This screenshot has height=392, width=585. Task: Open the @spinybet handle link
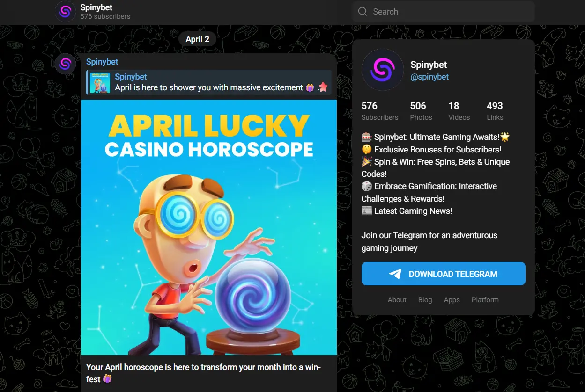pos(429,77)
